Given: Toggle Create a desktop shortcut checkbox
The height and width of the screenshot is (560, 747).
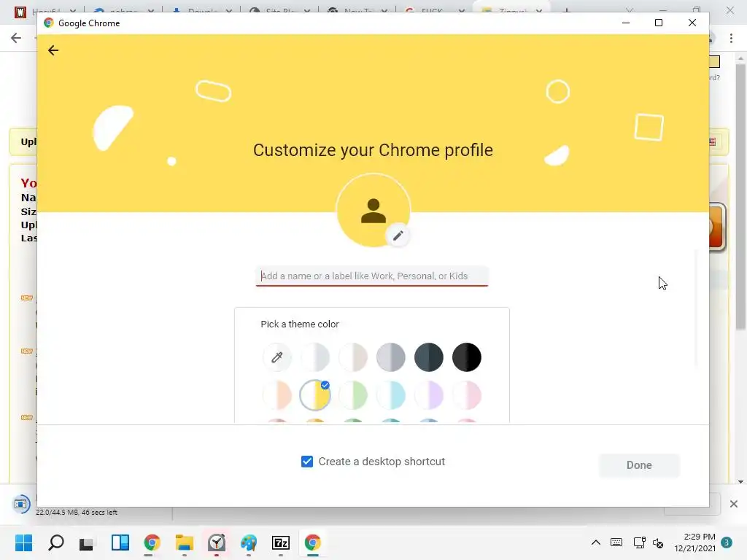Looking at the screenshot, I should 307,462.
